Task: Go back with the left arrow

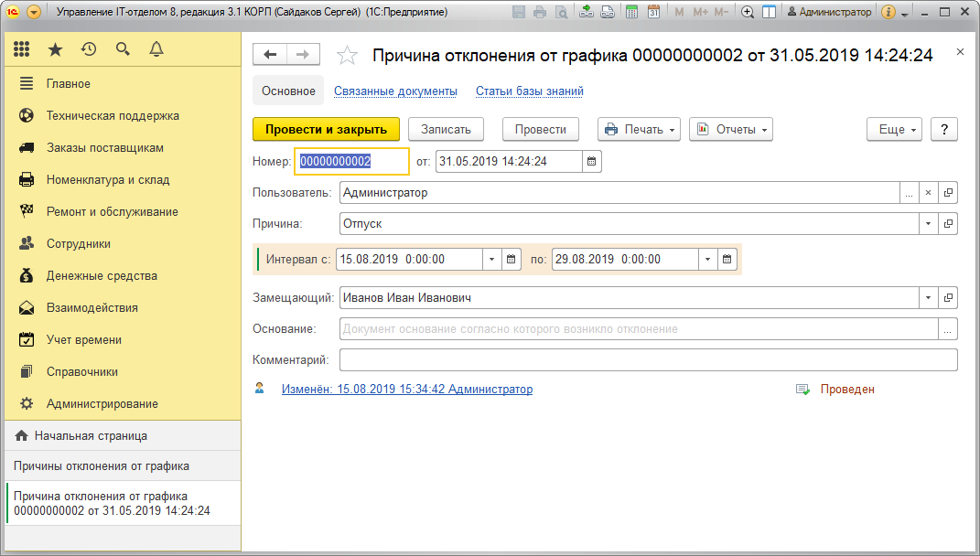Action: click(x=270, y=54)
